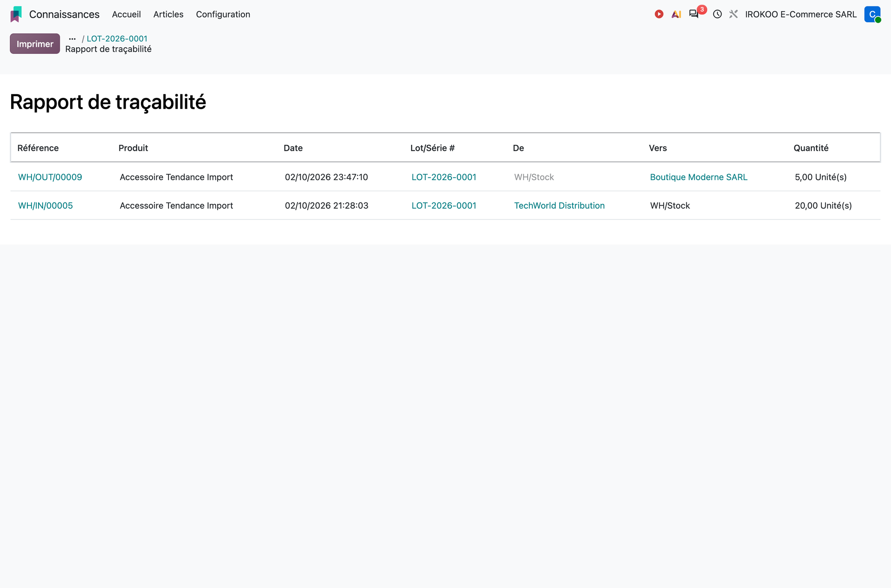Expand the breadcrumb ellipsis menu
This screenshot has width=891, height=588.
coord(72,39)
